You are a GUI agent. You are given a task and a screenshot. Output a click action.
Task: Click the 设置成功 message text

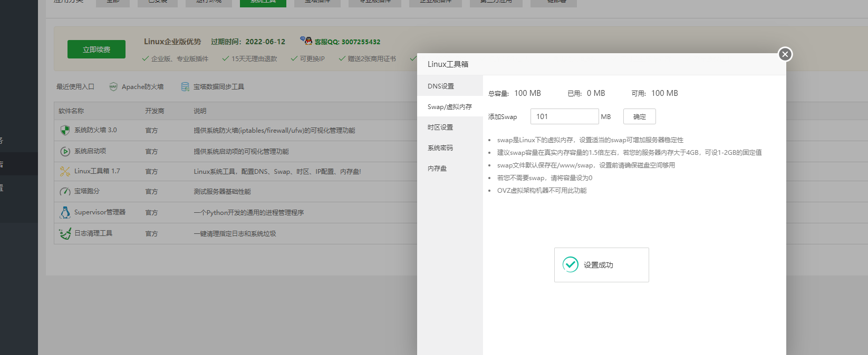[598, 265]
